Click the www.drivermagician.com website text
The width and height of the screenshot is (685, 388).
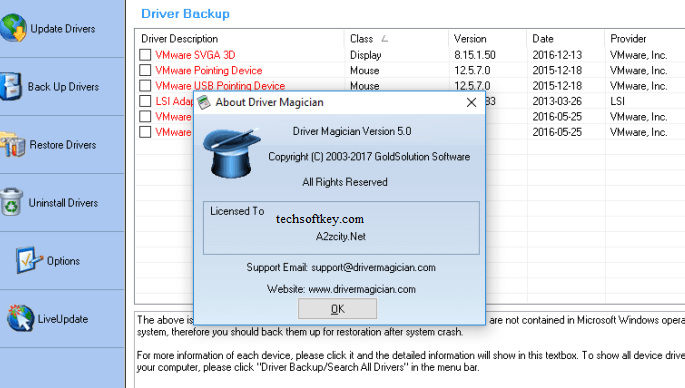point(362,289)
